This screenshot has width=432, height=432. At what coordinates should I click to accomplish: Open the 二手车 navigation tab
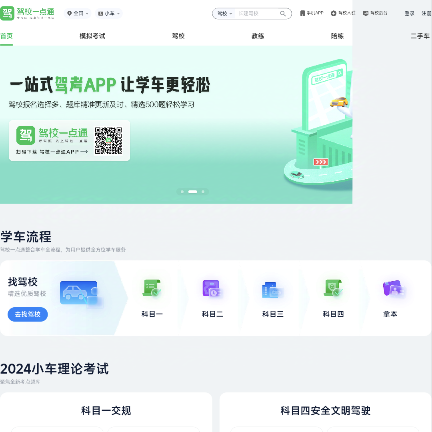point(420,36)
